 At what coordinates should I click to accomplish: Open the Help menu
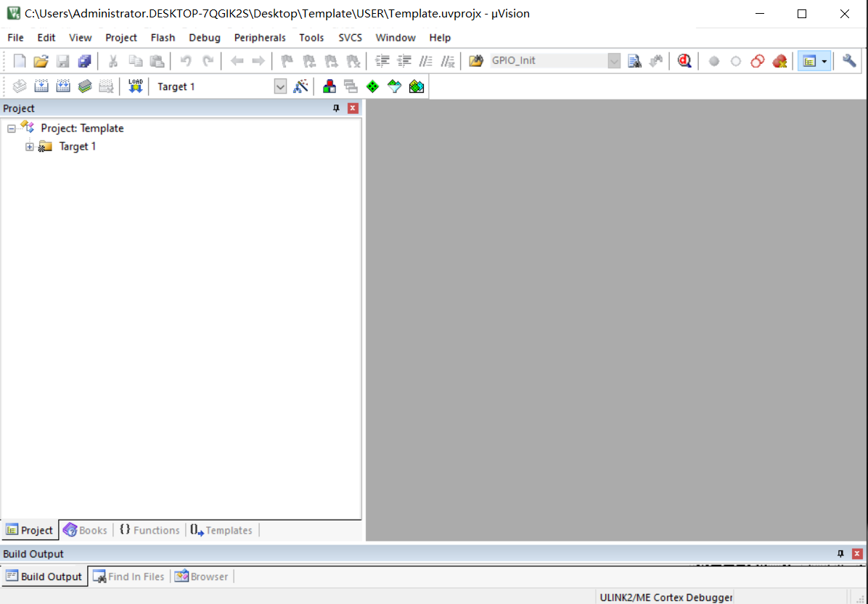[440, 38]
